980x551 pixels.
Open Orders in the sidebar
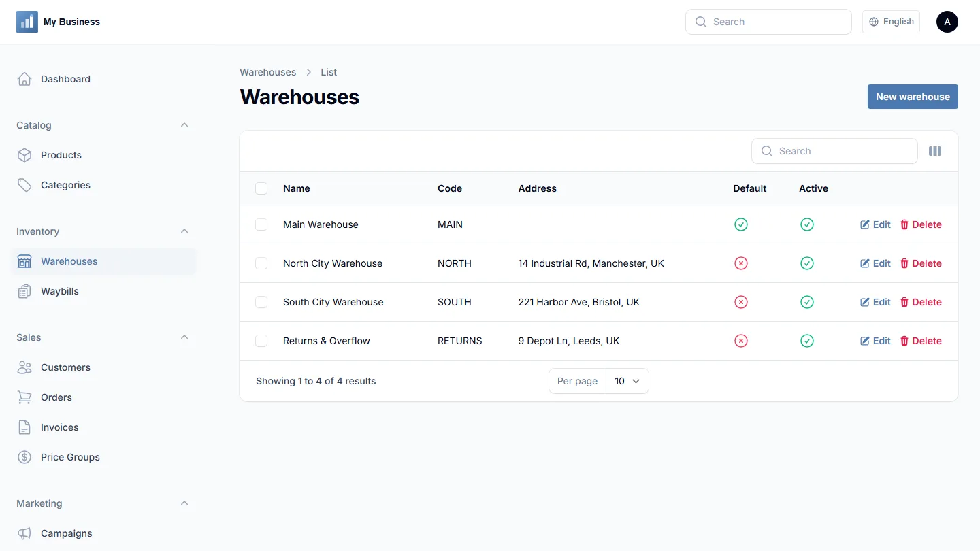coord(103,397)
